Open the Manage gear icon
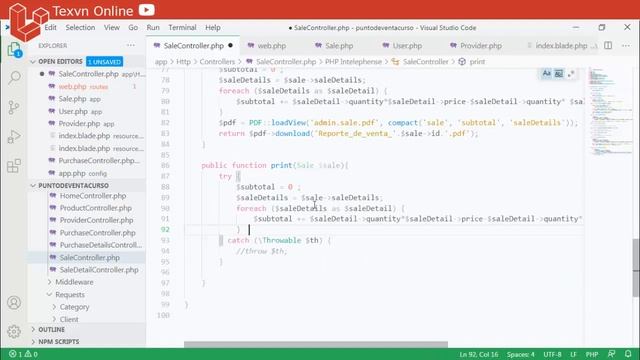Viewport: 640px width, 360px height. (x=14, y=331)
